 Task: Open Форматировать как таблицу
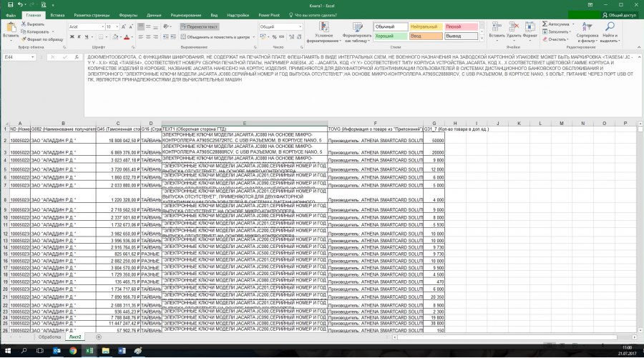[357, 32]
